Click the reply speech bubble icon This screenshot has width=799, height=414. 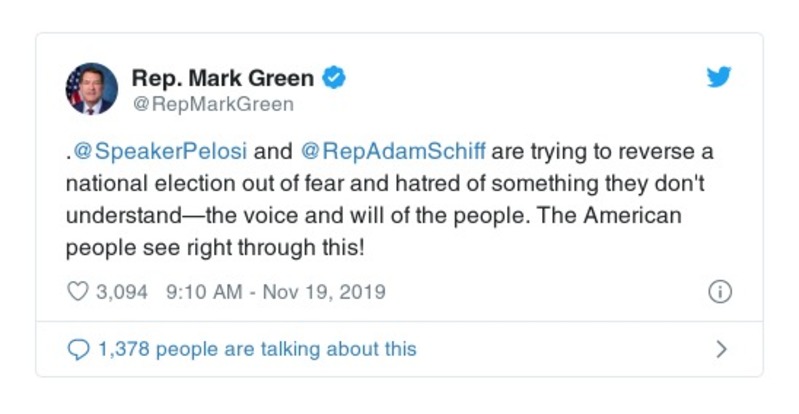coord(77,350)
